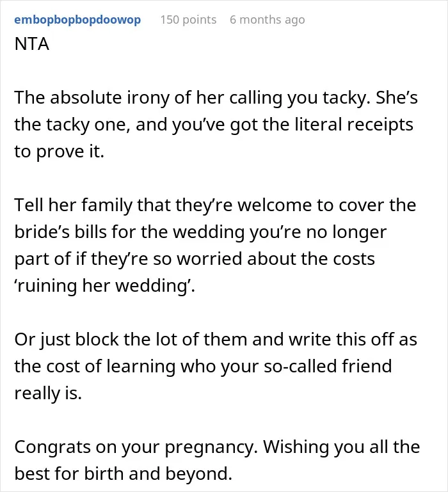Viewport: 448px width, 492px height.
Task: Click the NTA verdict text
Action: click(x=32, y=44)
